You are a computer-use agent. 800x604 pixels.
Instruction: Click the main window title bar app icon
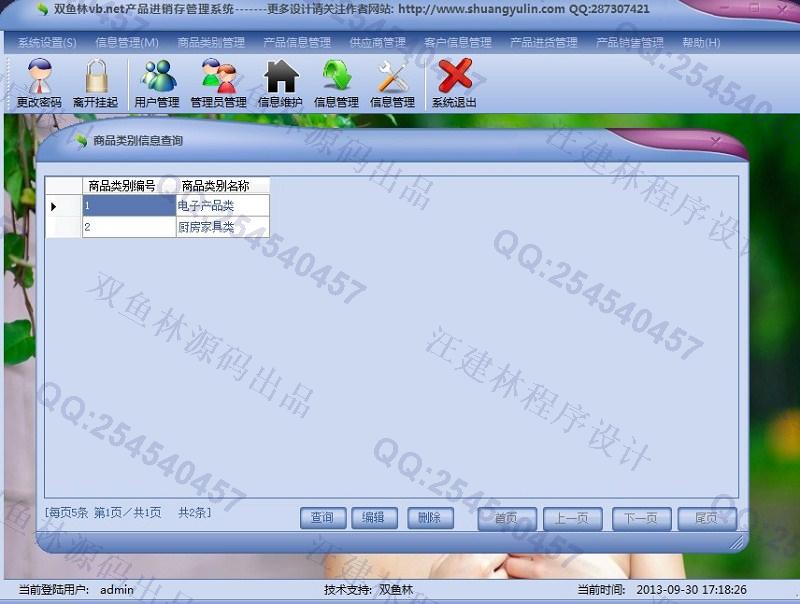coord(43,9)
